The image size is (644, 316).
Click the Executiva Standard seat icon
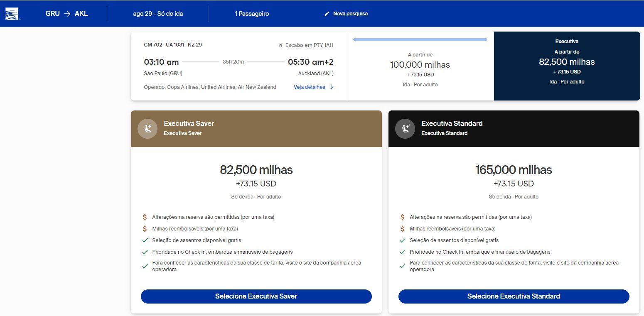(x=405, y=128)
